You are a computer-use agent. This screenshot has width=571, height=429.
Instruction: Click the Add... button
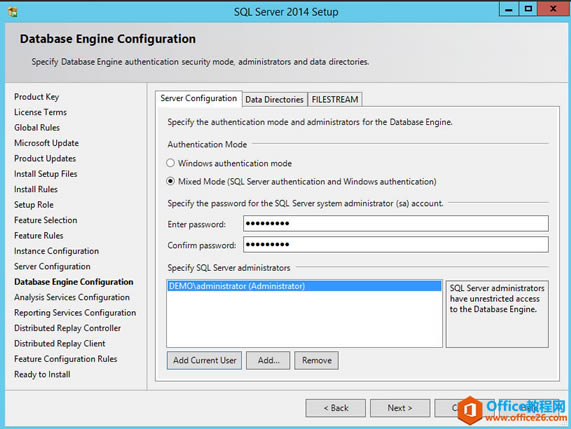pos(268,360)
